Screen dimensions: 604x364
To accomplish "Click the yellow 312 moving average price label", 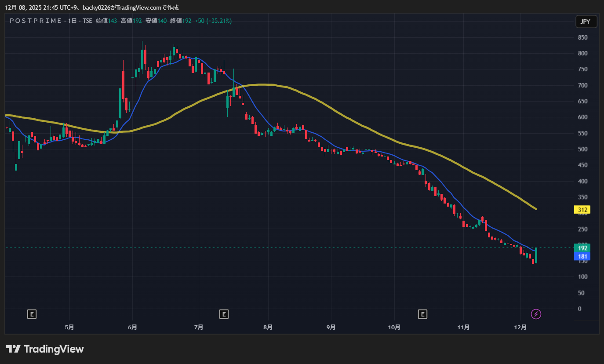I will coord(582,210).
